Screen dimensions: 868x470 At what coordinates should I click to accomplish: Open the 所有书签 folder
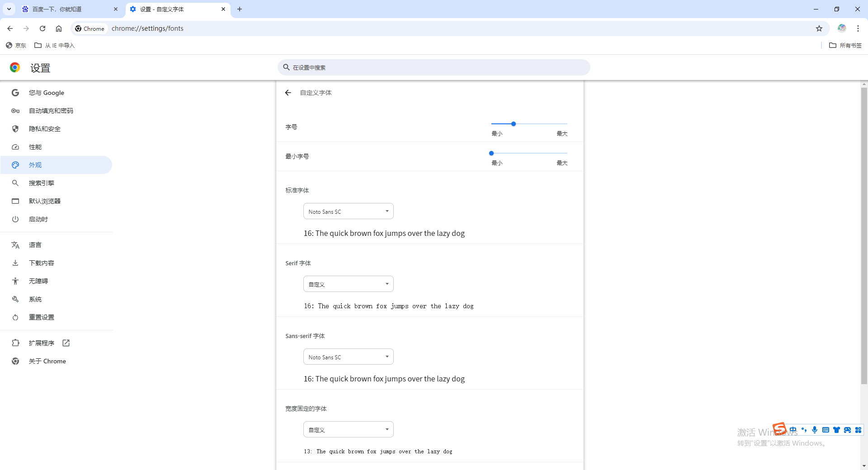[845, 45]
